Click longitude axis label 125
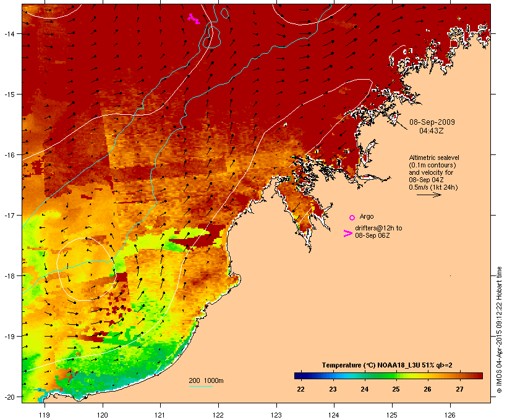 [x=392, y=415]
